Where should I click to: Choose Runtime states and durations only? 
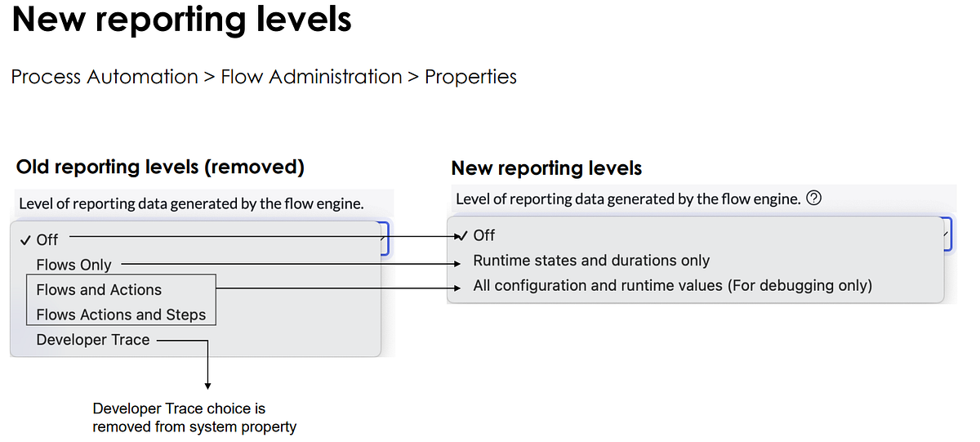[591, 261]
